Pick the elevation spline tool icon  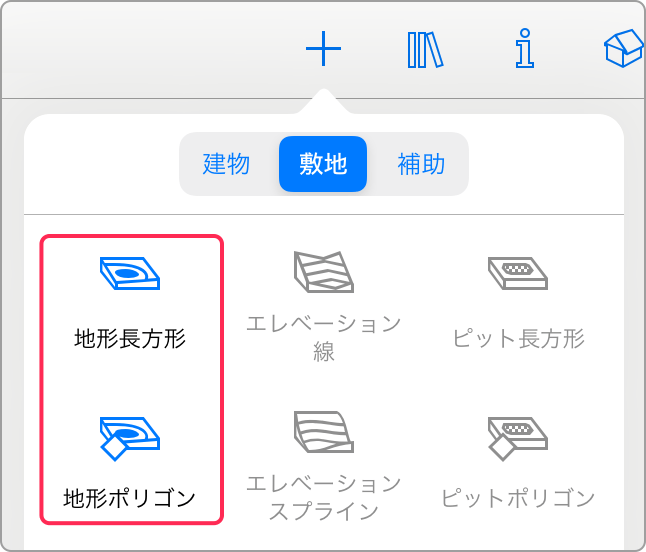(x=324, y=432)
